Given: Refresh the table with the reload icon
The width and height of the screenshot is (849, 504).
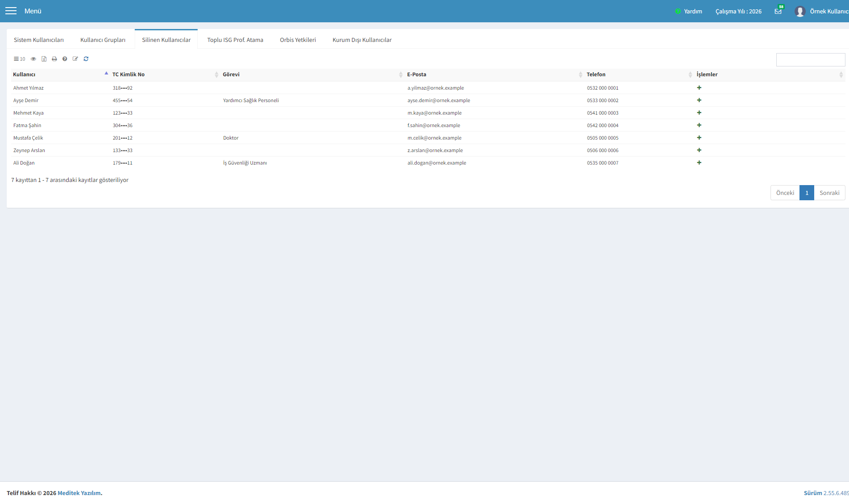Looking at the screenshot, I should (86, 59).
